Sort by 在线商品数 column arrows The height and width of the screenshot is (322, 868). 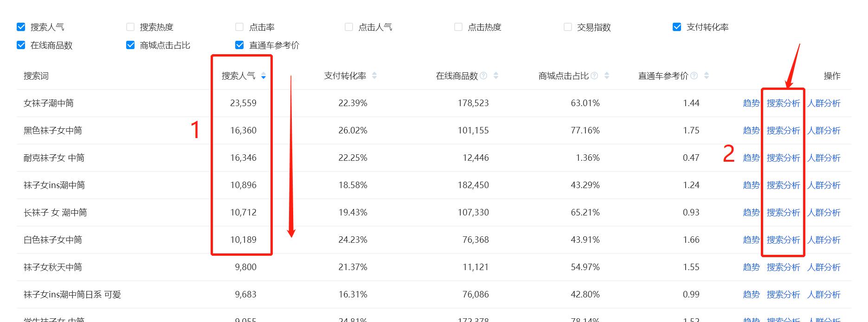click(x=496, y=76)
